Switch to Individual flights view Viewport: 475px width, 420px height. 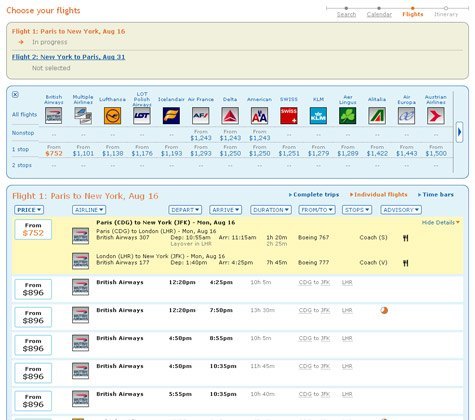pyautogui.click(x=379, y=194)
